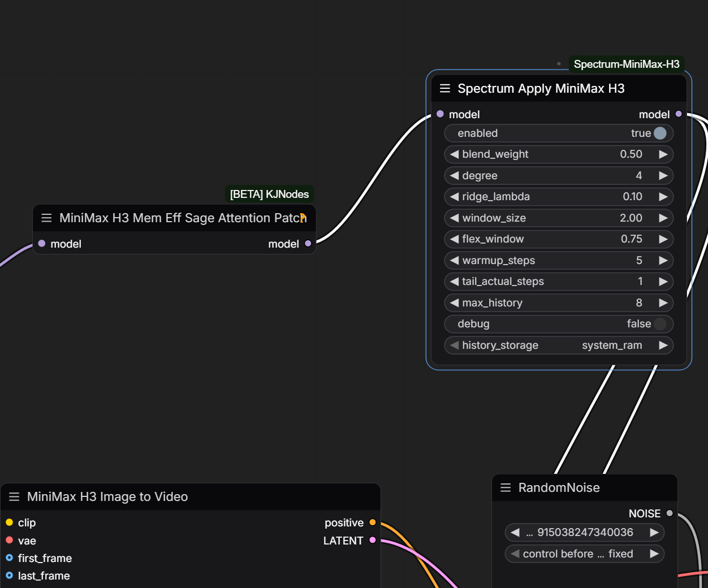Screen dimensions: 708x588
Task: Increase blend_weight with right arrow
Action: coord(663,154)
